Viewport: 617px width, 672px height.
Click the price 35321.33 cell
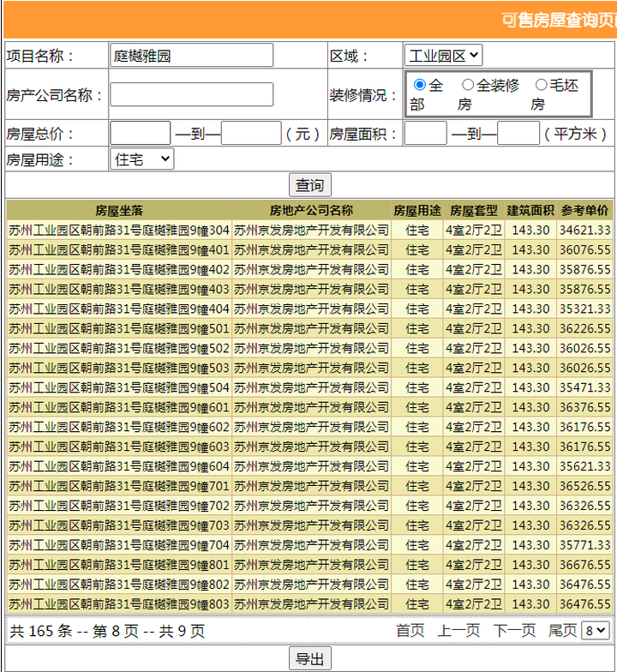coord(584,309)
